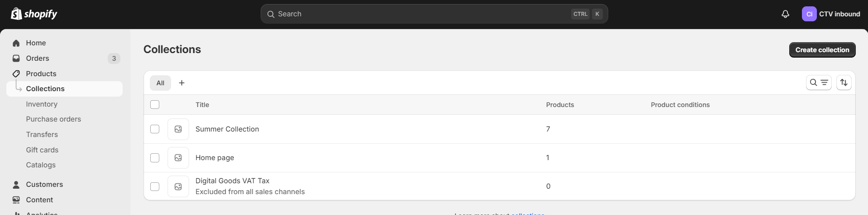This screenshot has width=868, height=215.
Task: Expand Products section in sidebar
Action: [x=41, y=74]
